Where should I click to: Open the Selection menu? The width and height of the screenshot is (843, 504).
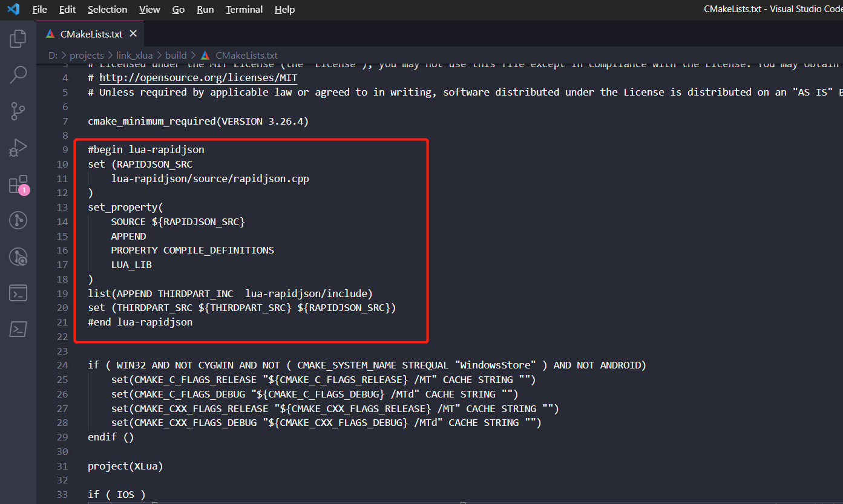[108, 9]
